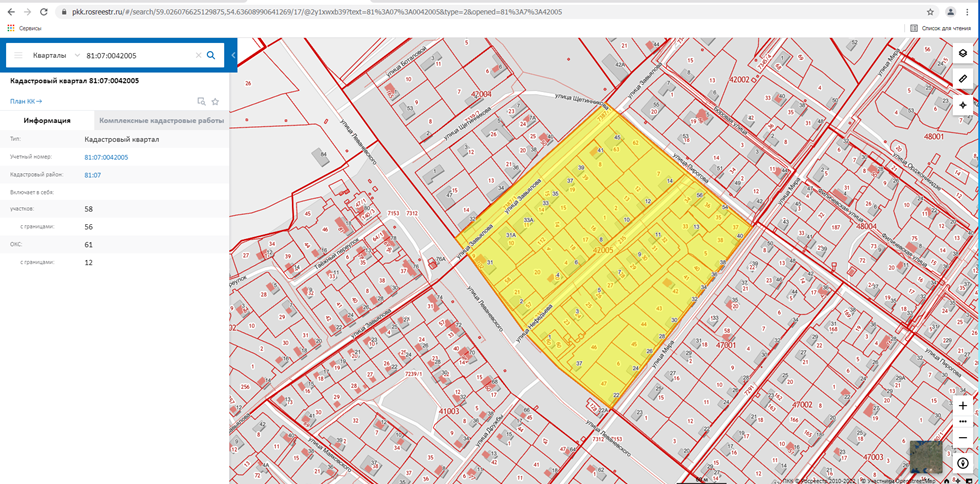Click the locate-me crosshair icon
980x484 pixels.
click(962, 105)
